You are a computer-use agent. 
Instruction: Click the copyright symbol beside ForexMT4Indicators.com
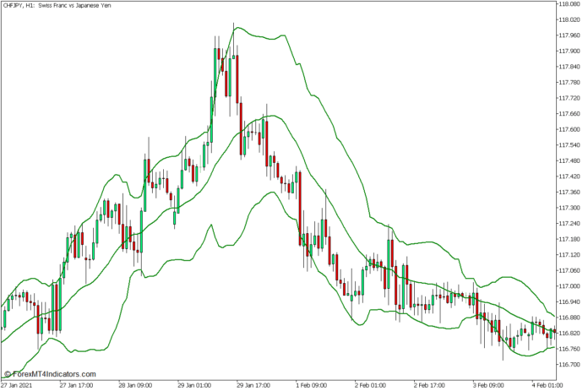8,374
